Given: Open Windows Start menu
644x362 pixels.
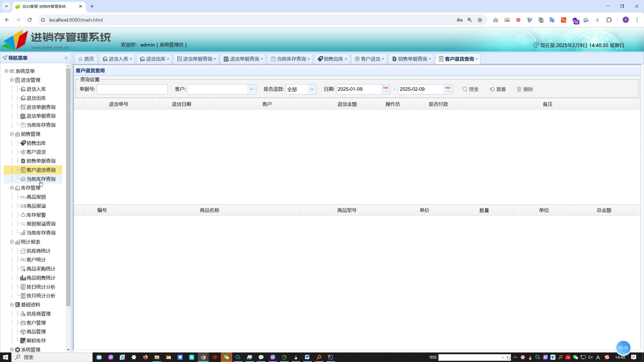Looking at the screenshot, I should pyautogui.click(x=6, y=357).
